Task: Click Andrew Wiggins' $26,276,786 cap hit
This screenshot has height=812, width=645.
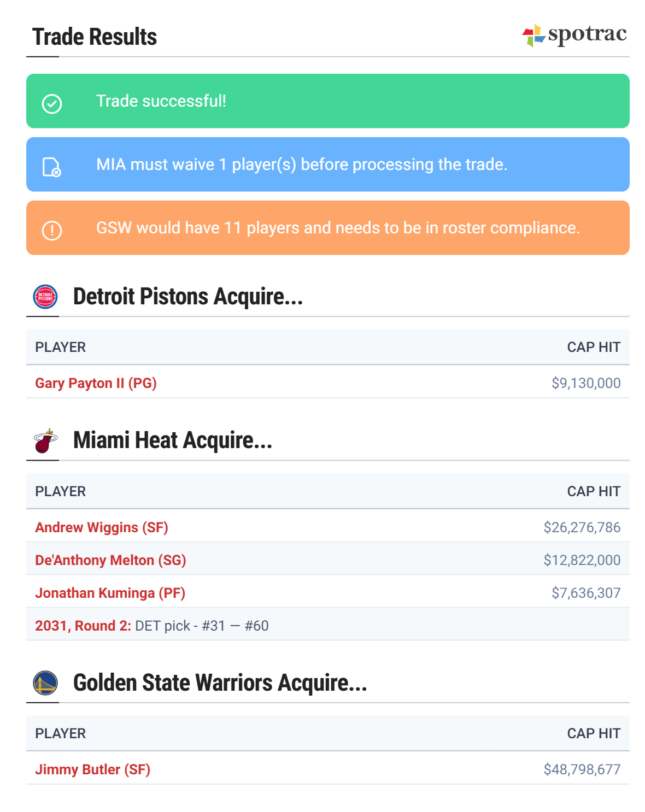Action: pos(582,527)
